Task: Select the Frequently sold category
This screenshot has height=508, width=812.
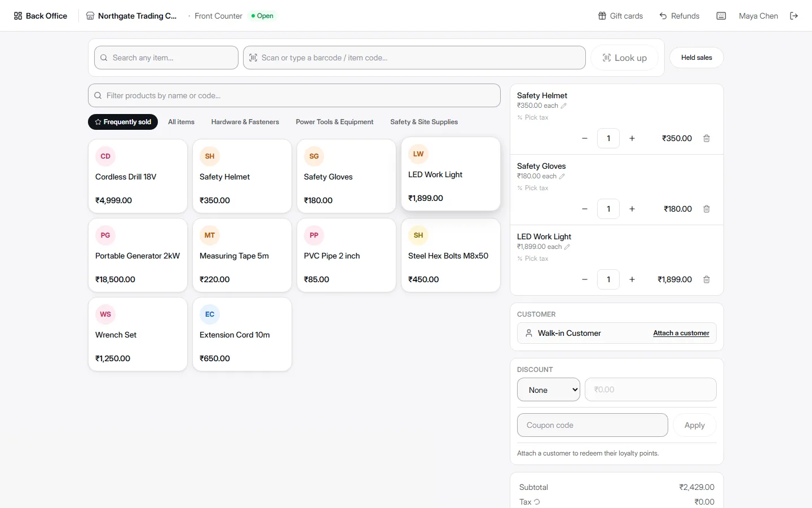Action: click(x=123, y=122)
